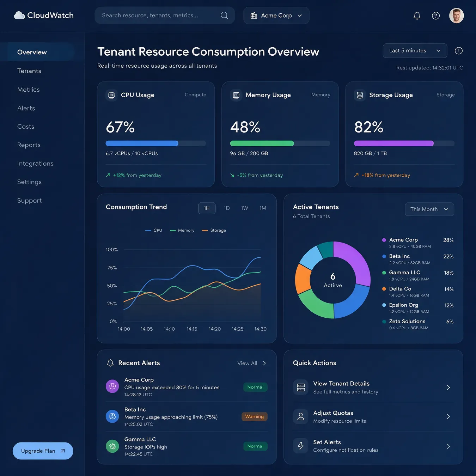Go to Overview in sidebar

pos(37,52)
